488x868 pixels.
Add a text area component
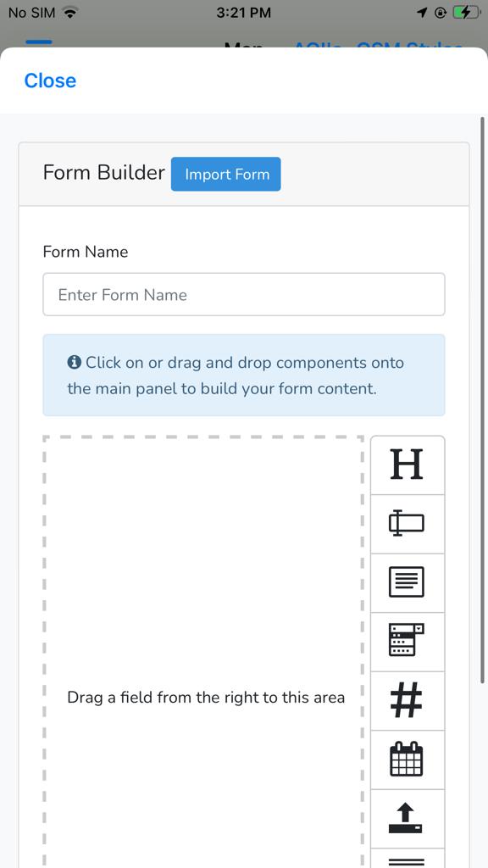(x=408, y=582)
